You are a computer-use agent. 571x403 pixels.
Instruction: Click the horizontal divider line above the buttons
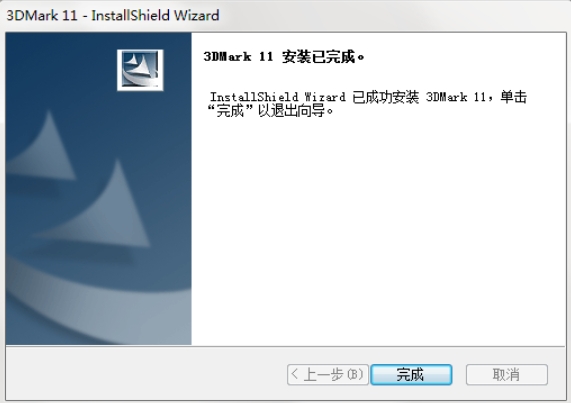pos(286,346)
